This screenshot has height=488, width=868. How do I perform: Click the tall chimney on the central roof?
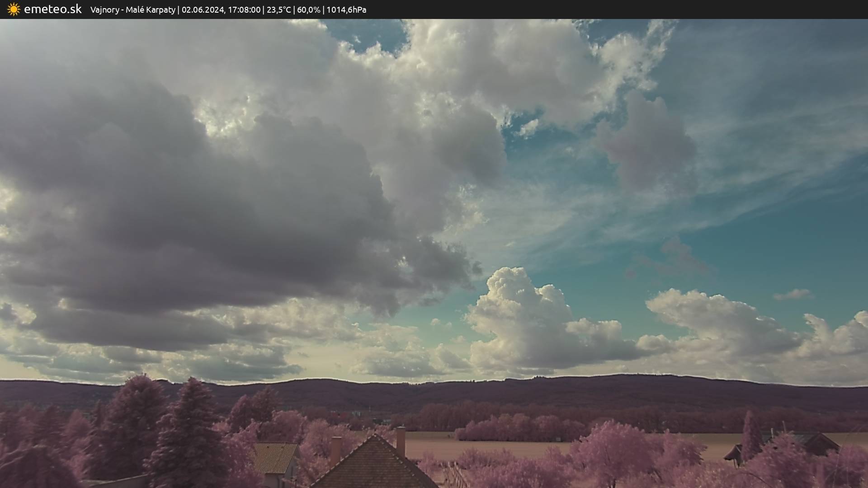click(401, 441)
